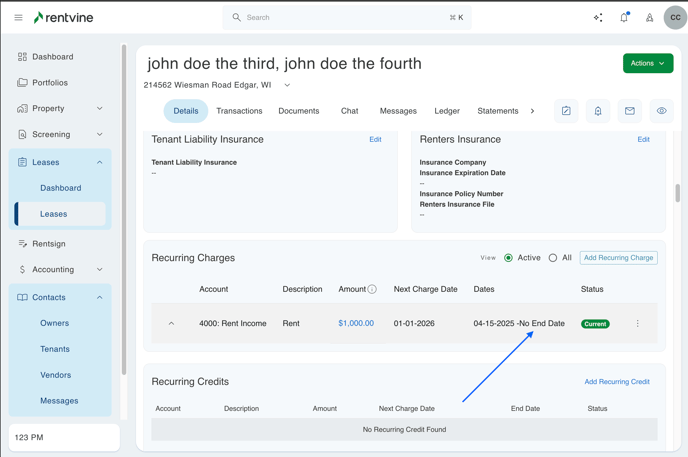The width and height of the screenshot is (688, 457).
Task: Open the hamburger menu icon
Action: (18, 17)
